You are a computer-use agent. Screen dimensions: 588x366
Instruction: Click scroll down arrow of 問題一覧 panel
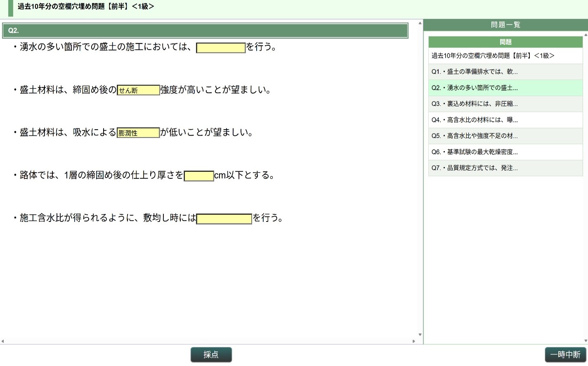tap(586, 341)
